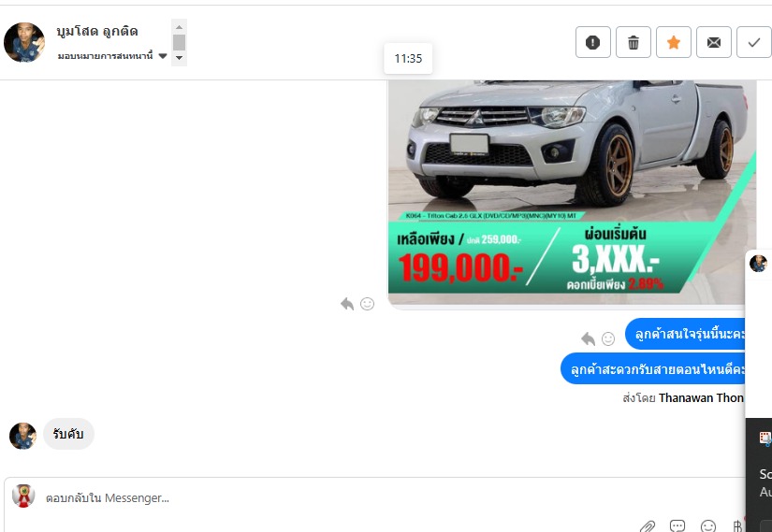The image size is (772, 532).
Task: Mark conversation as spam with exclamation icon
Action: click(x=592, y=42)
